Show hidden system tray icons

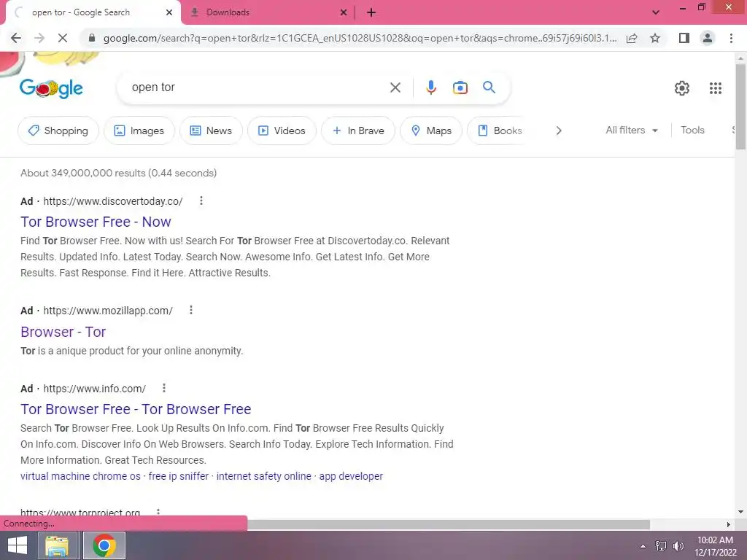(643, 546)
